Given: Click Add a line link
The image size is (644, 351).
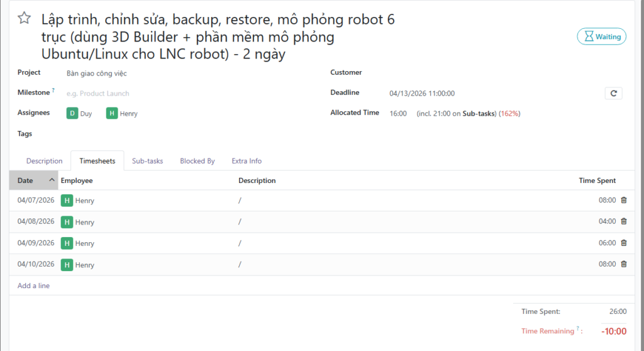Looking at the screenshot, I should point(33,286).
